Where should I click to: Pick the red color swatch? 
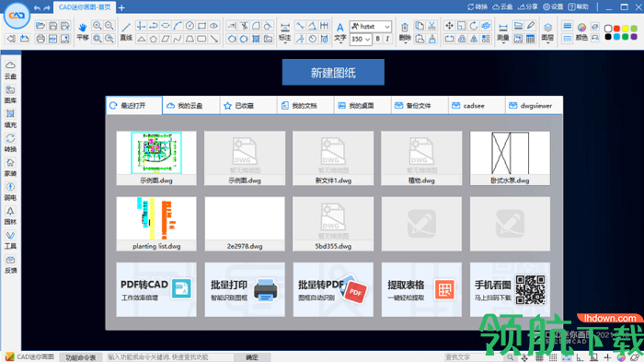(617, 29)
